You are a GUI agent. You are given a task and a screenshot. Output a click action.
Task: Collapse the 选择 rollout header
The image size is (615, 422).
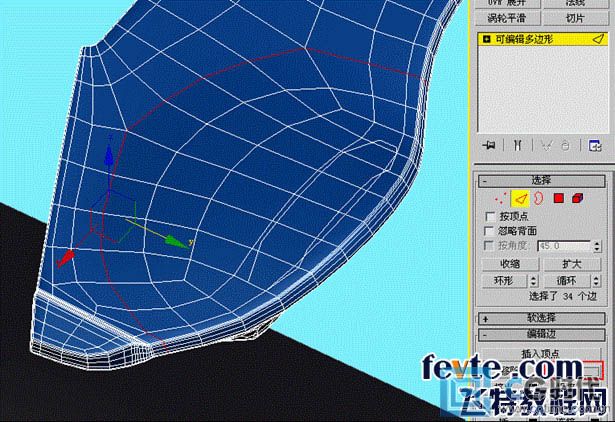[541, 180]
